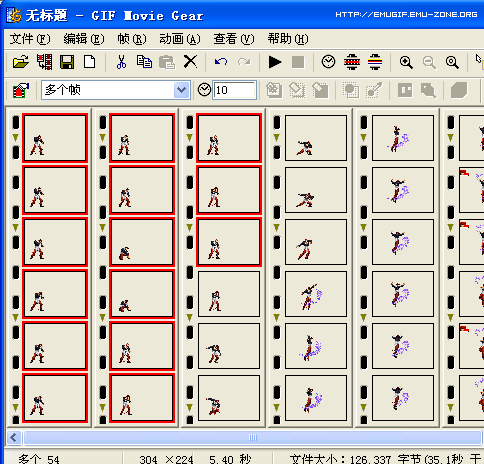484x464 pixels.
Task: Click the zoom in magnifier icon
Action: pos(406,62)
